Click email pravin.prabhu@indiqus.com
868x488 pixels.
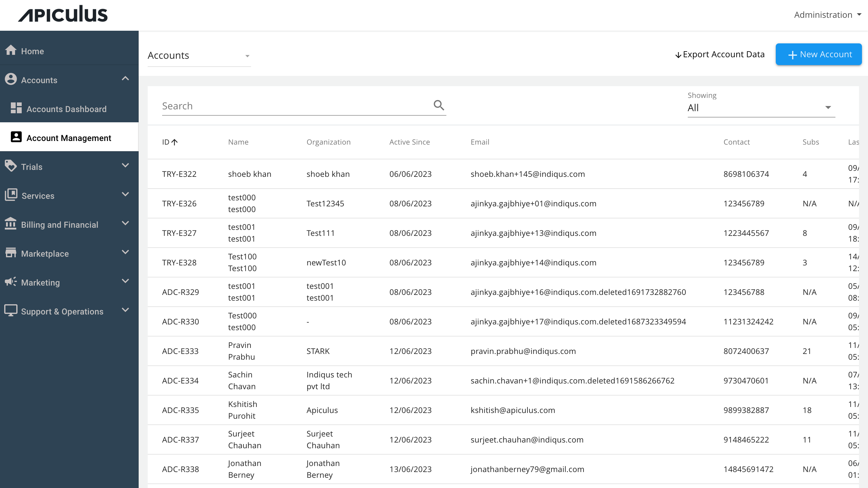click(523, 351)
